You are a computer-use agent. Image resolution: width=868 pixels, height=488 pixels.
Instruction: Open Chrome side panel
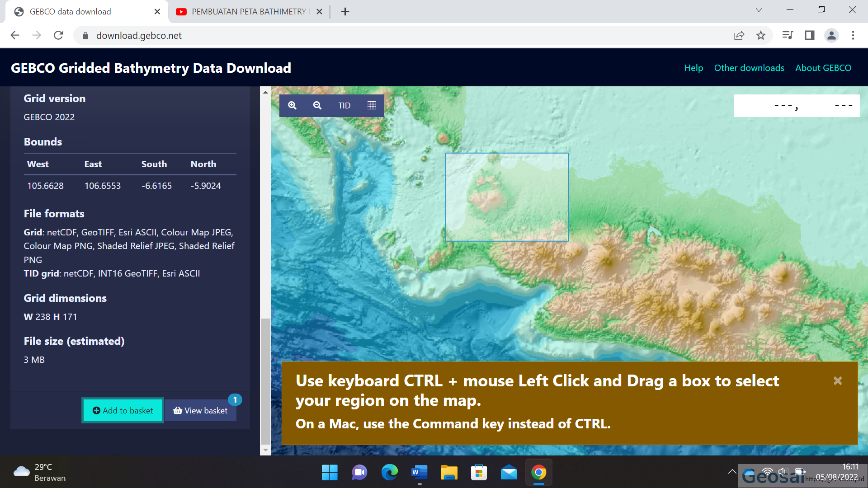pos(809,35)
